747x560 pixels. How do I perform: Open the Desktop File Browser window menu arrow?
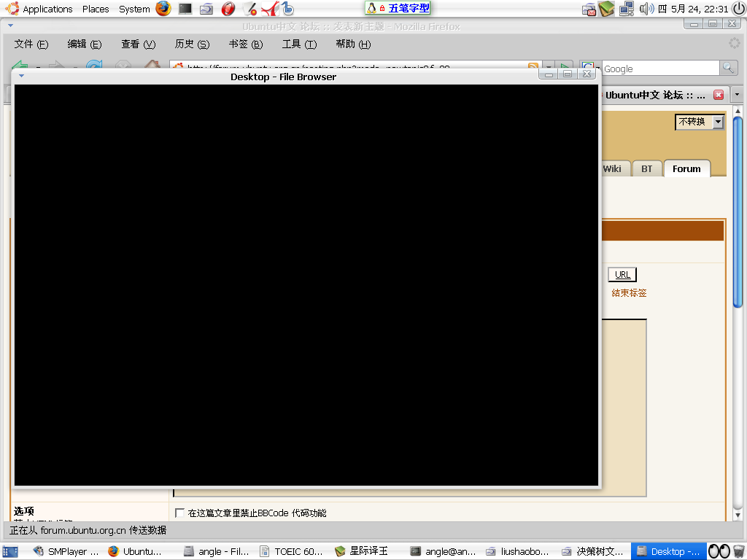click(x=21, y=76)
